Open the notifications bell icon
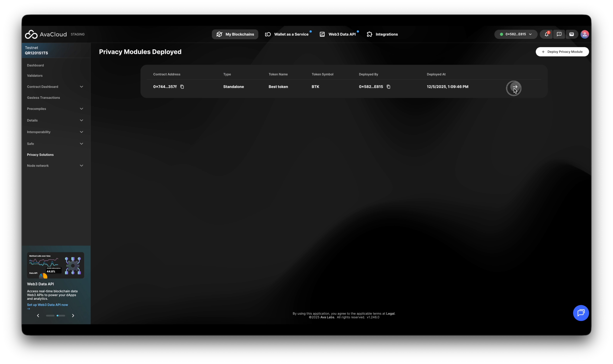This screenshot has height=364, width=613. point(546,34)
